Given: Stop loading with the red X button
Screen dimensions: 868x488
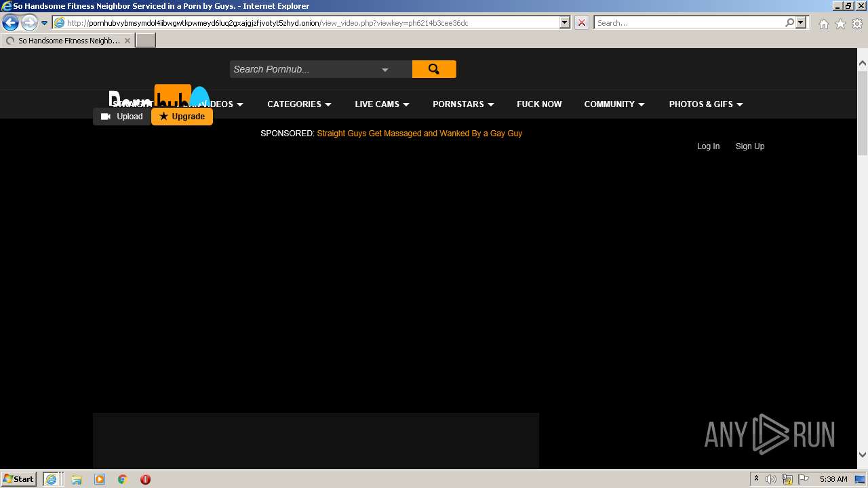Looking at the screenshot, I should click(582, 23).
